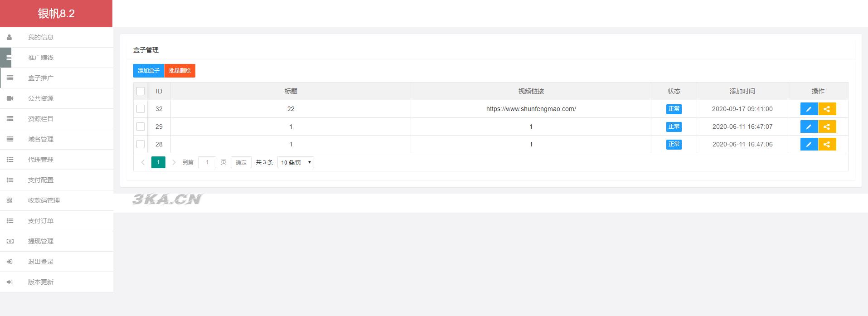Click the QR code icon beside 收款码管理
Image resolution: width=868 pixels, height=316 pixels.
(x=10, y=200)
